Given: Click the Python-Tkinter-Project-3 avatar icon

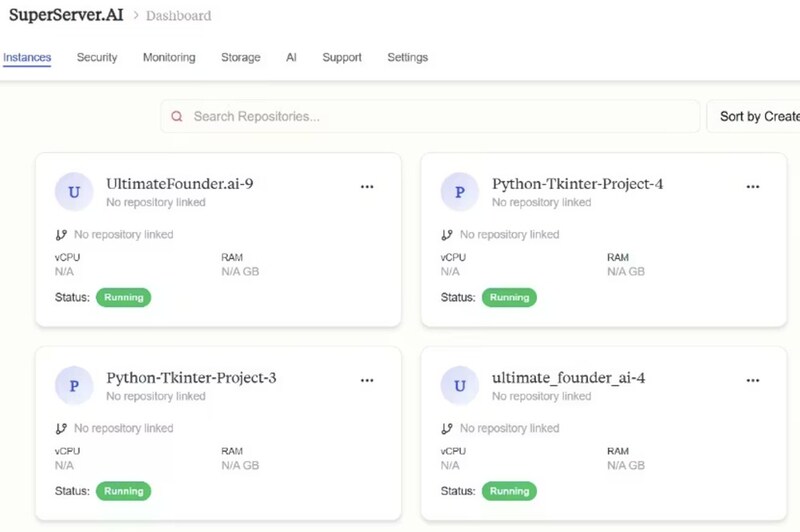Looking at the screenshot, I should [x=73, y=386].
